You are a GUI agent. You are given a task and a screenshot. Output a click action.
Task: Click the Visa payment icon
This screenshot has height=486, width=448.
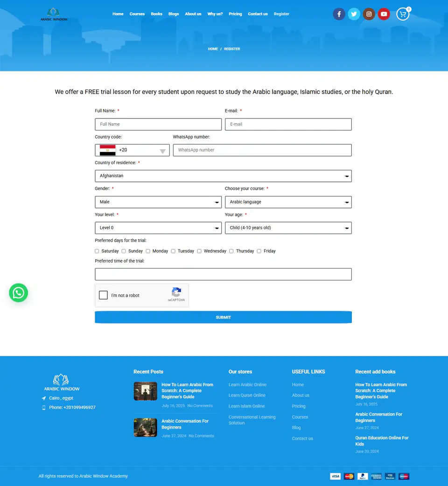click(x=335, y=476)
